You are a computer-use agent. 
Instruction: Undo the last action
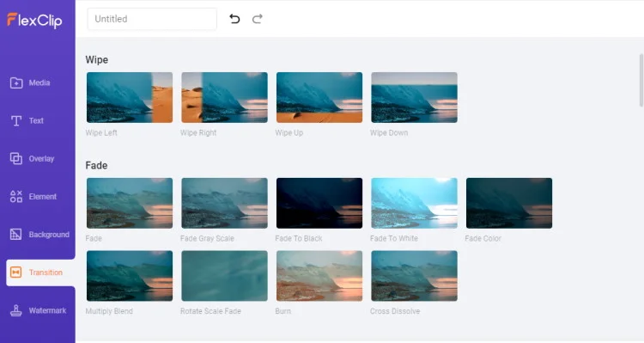[234, 19]
